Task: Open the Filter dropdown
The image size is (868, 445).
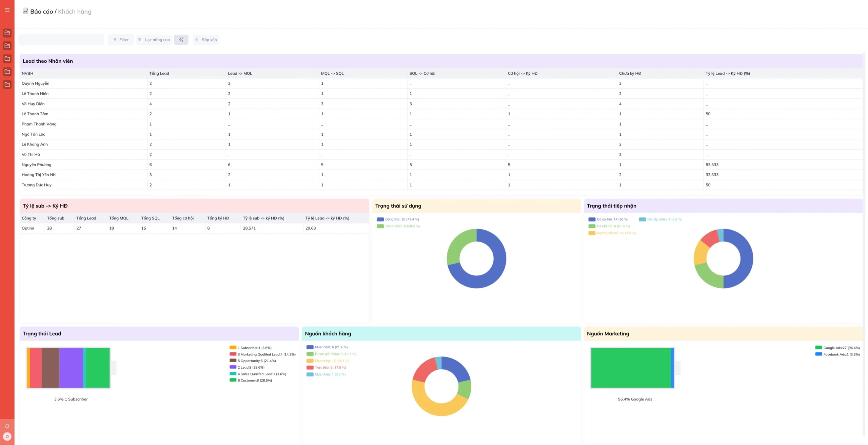Action: (121, 40)
